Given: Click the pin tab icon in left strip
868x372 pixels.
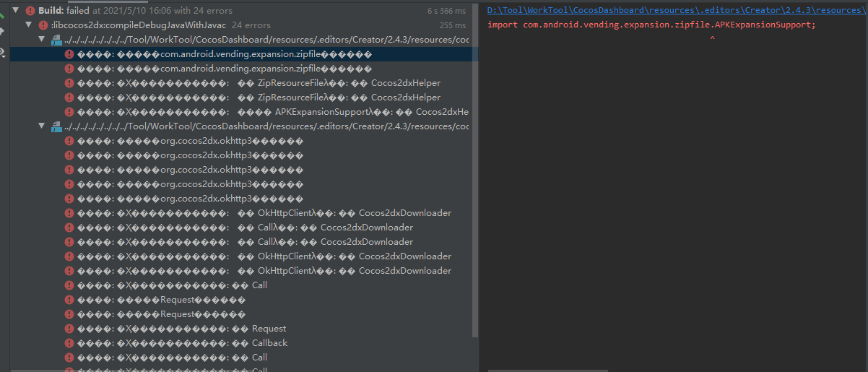Looking at the screenshot, I should [2, 31].
